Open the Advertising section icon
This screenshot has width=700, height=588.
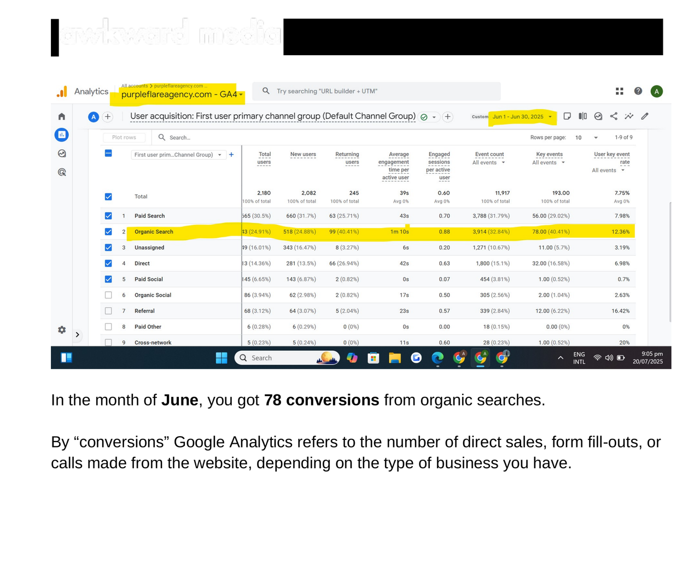62,172
